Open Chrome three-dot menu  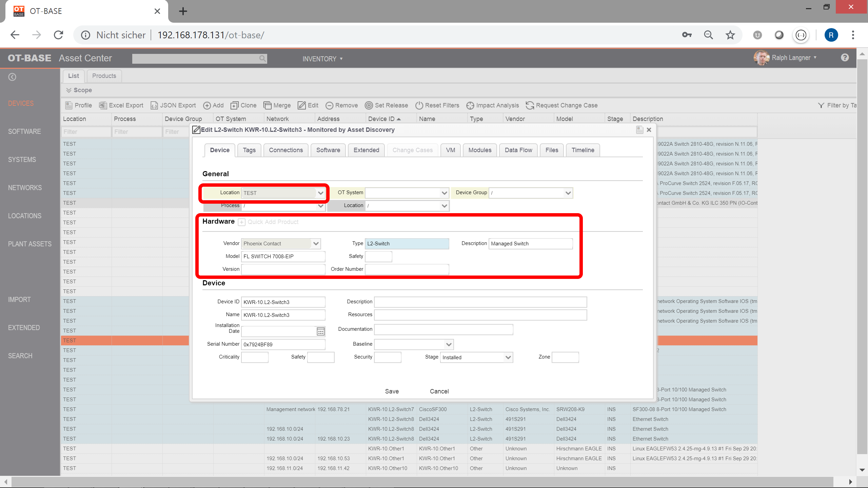[853, 35]
